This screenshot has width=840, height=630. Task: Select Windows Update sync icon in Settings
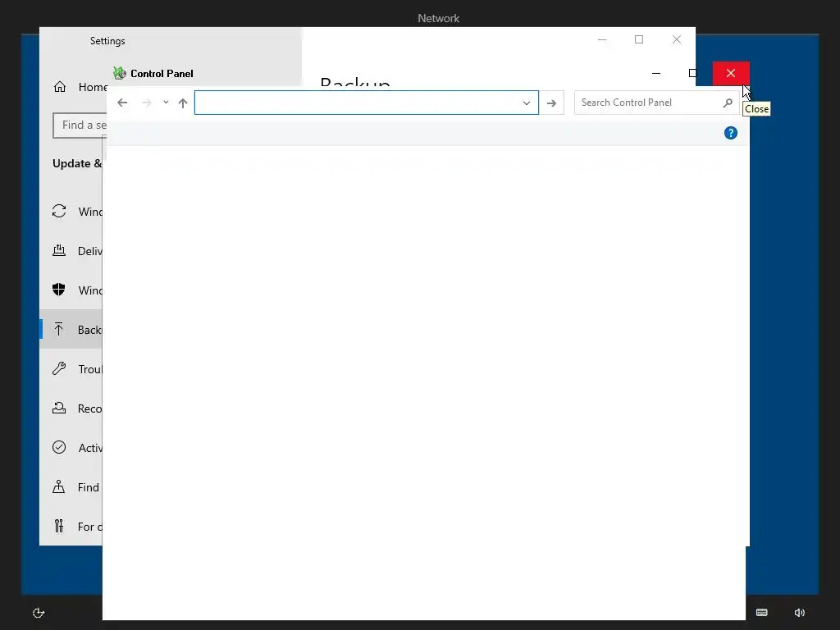[59, 211]
